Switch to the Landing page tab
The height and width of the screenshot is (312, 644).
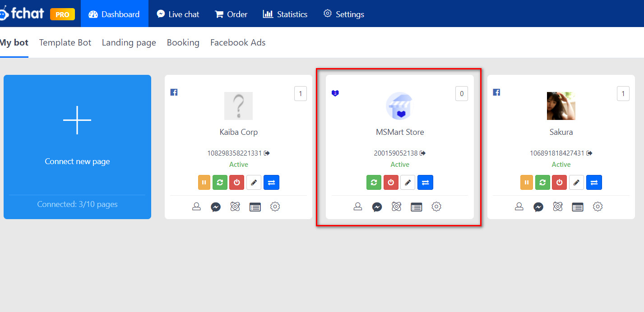coord(129,43)
